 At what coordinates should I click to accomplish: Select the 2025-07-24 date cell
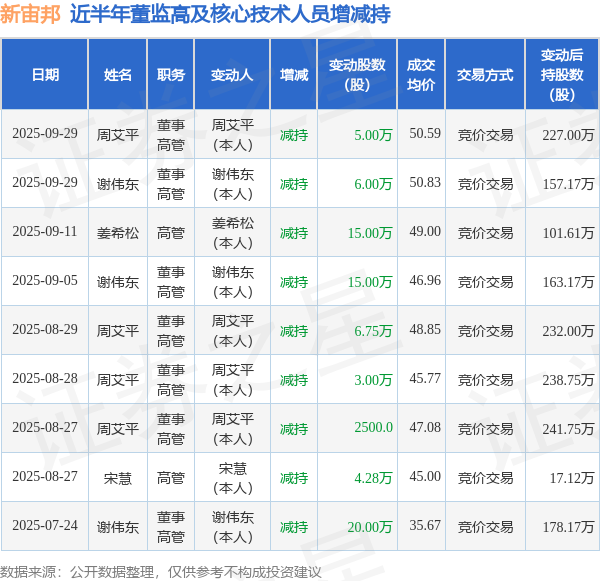pyautogui.click(x=45, y=526)
